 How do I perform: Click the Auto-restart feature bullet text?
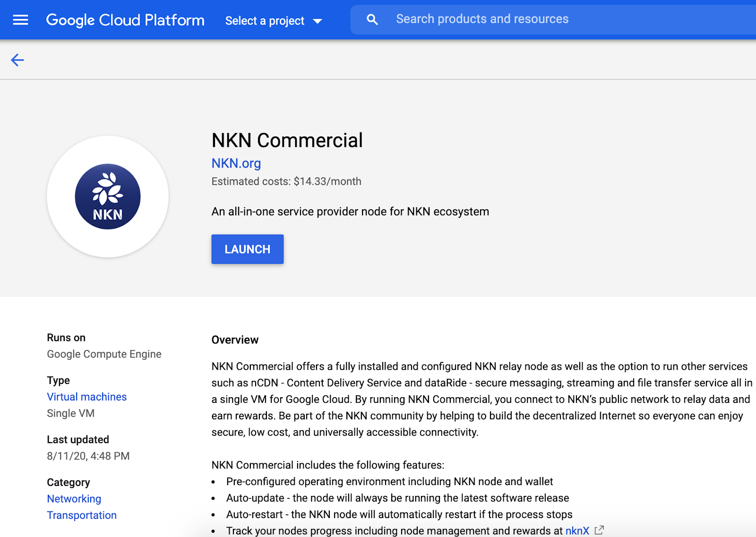coord(399,514)
